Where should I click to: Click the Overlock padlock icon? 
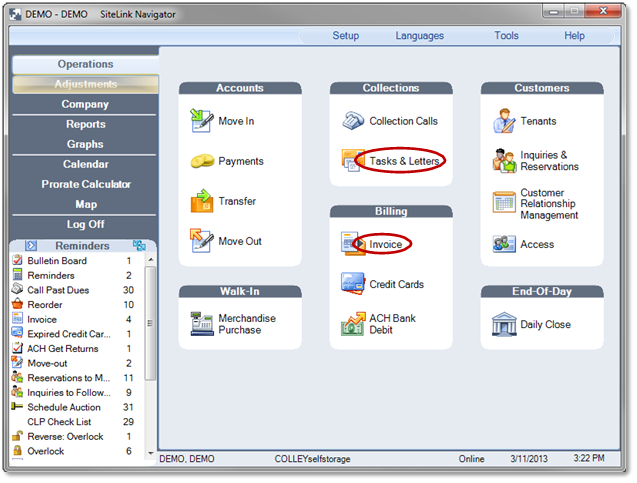(x=17, y=450)
